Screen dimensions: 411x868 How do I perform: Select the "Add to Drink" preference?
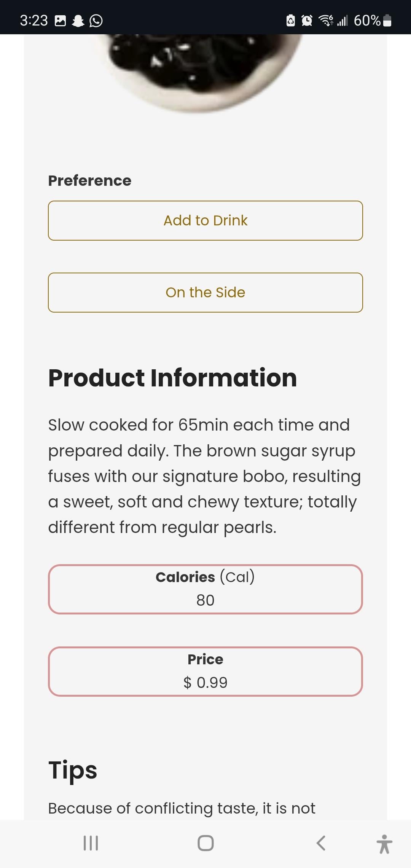pos(205,220)
